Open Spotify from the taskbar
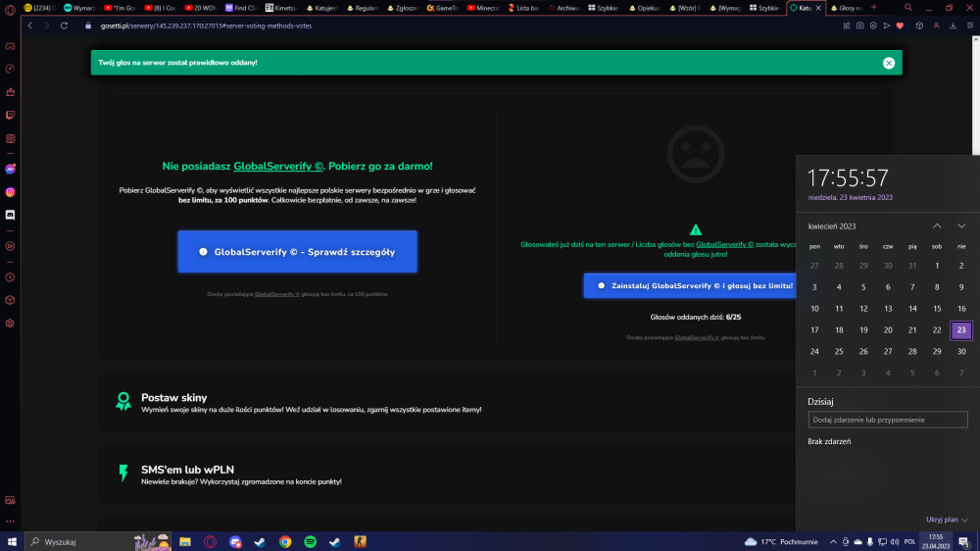This screenshot has height=551, width=980. (x=310, y=541)
